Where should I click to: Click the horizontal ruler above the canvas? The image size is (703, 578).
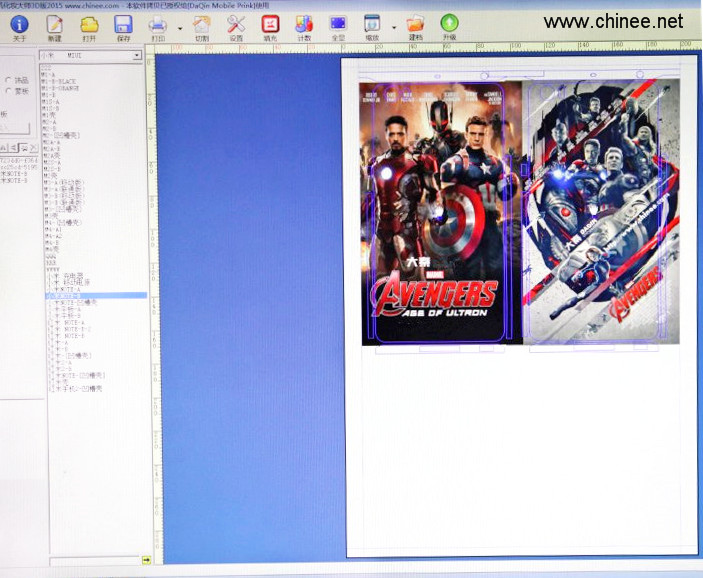tap(428, 47)
